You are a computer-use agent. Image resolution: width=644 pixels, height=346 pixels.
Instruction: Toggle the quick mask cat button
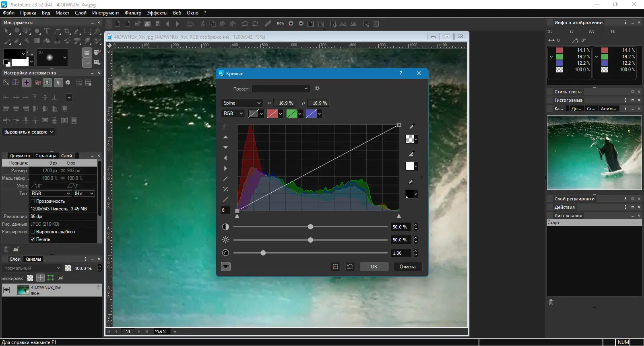tap(87, 52)
